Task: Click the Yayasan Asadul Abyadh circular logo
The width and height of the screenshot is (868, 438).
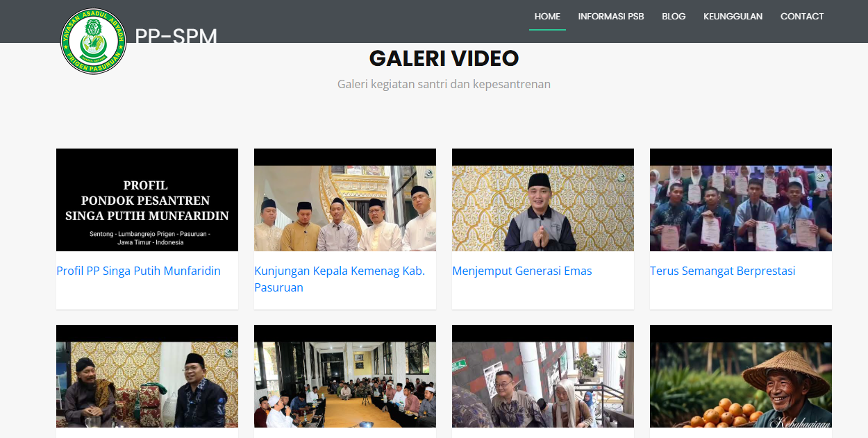Action: pyautogui.click(x=93, y=42)
